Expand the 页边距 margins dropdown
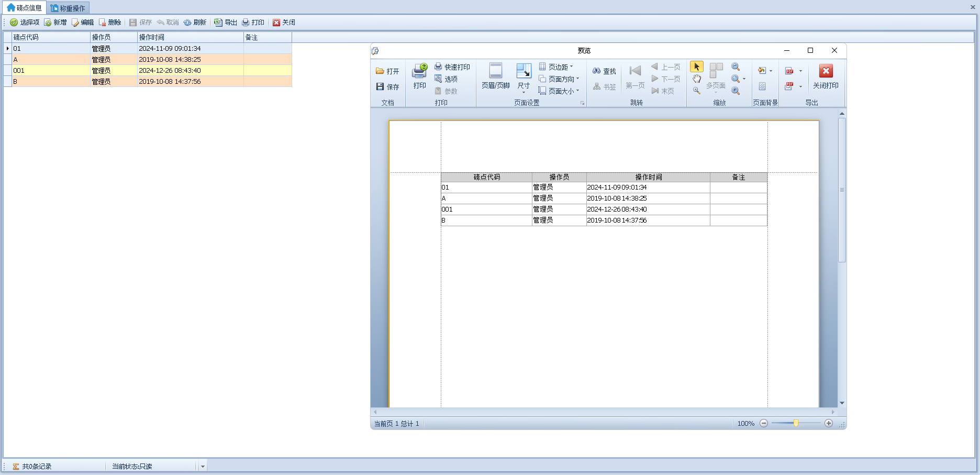 [572, 67]
